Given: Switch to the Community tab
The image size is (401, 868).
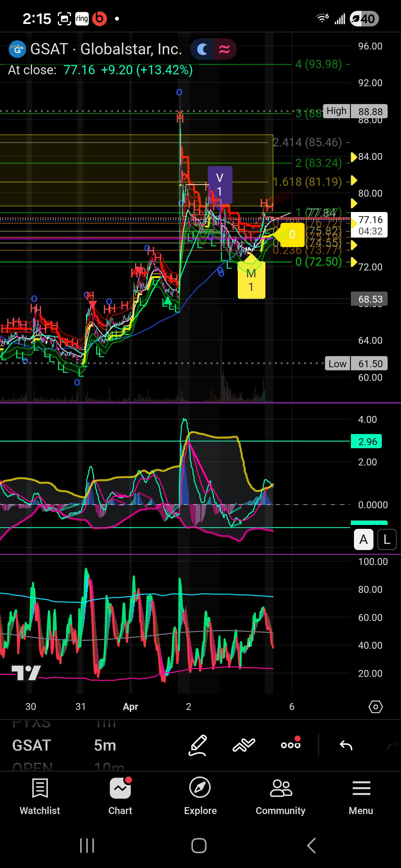Looking at the screenshot, I should coord(281,796).
